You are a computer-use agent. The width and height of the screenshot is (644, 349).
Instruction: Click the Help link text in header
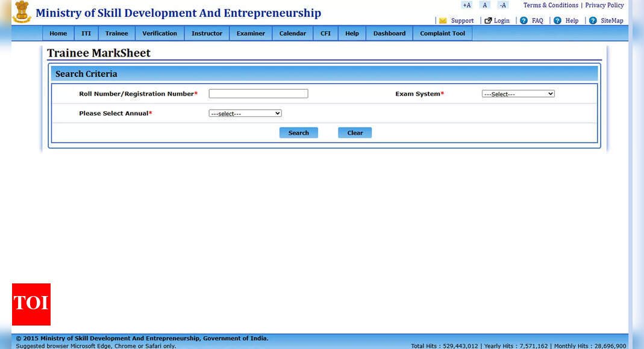(572, 20)
